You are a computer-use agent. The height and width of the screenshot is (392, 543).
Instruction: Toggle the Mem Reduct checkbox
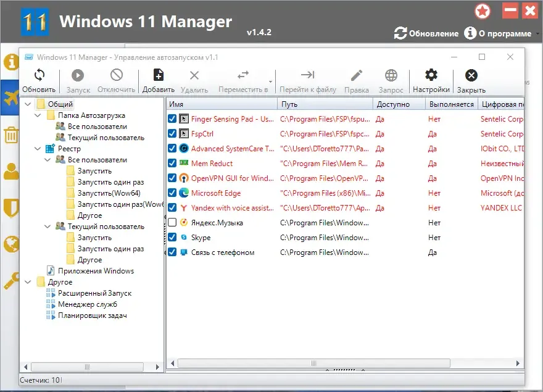coord(172,163)
